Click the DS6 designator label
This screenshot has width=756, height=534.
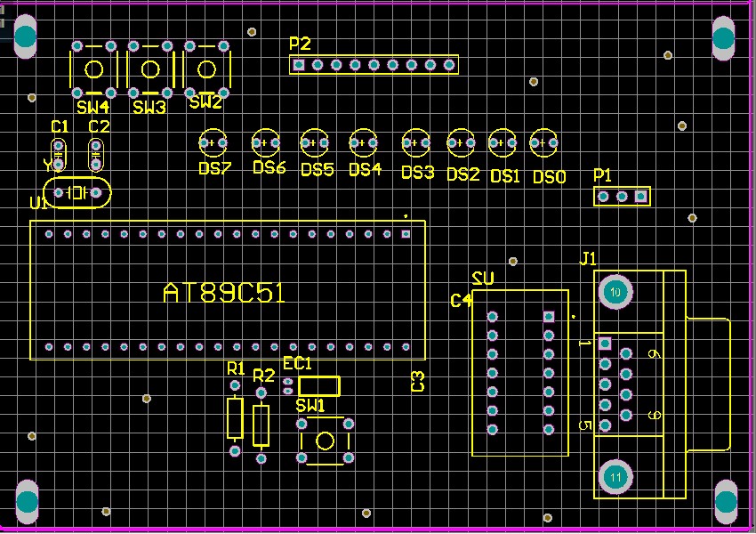pos(269,167)
